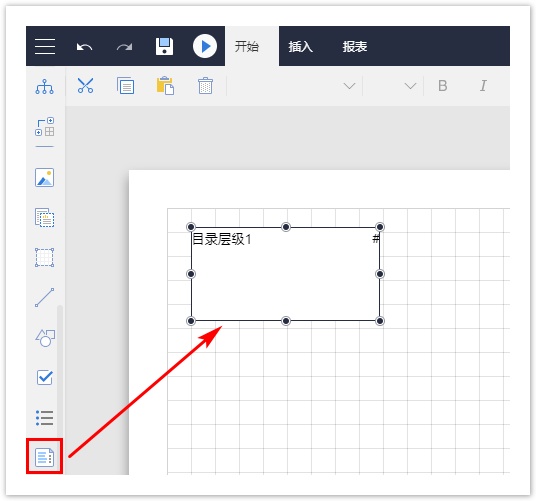Open the 插入 tab

(300, 46)
